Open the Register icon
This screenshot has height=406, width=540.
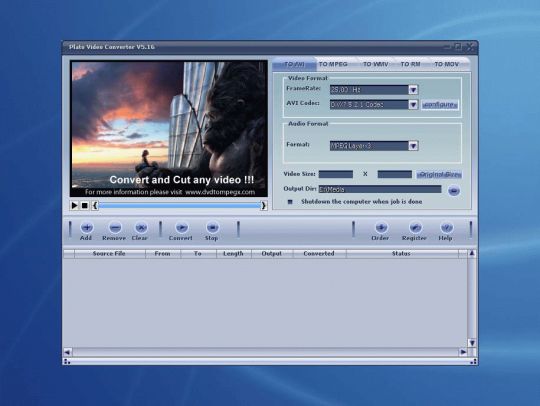click(415, 228)
